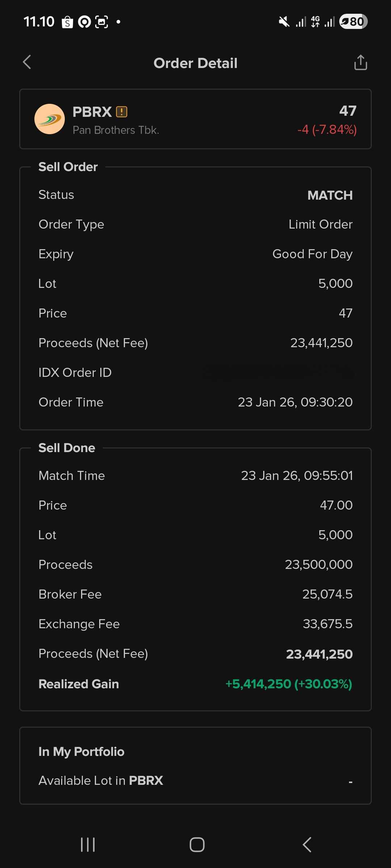Image resolution: width=391 pixels, height=868 pixels.
Task: Open the PBRX stock ticker name
Action: tap(92, 112)
